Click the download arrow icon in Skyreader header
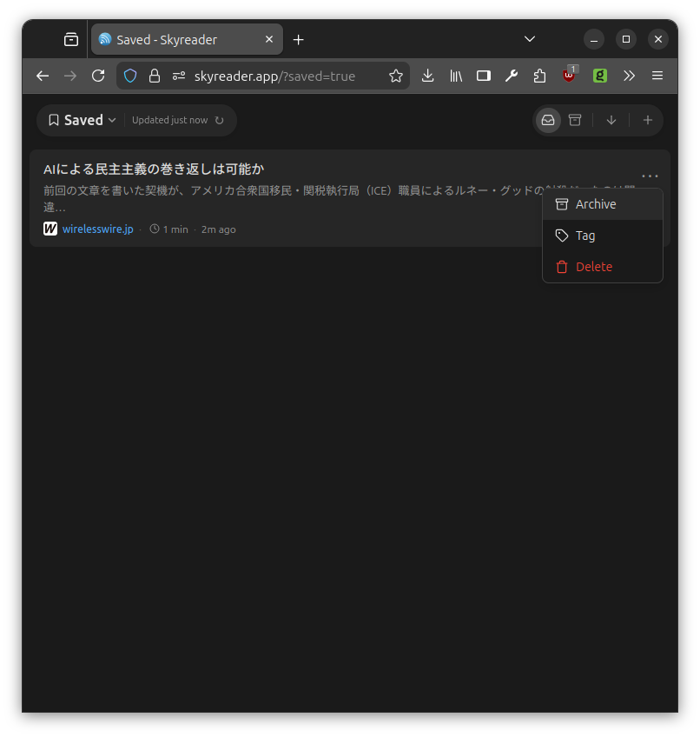Viewport: 700px width, 737px height. pyautogui.click(x=611, y=120)
